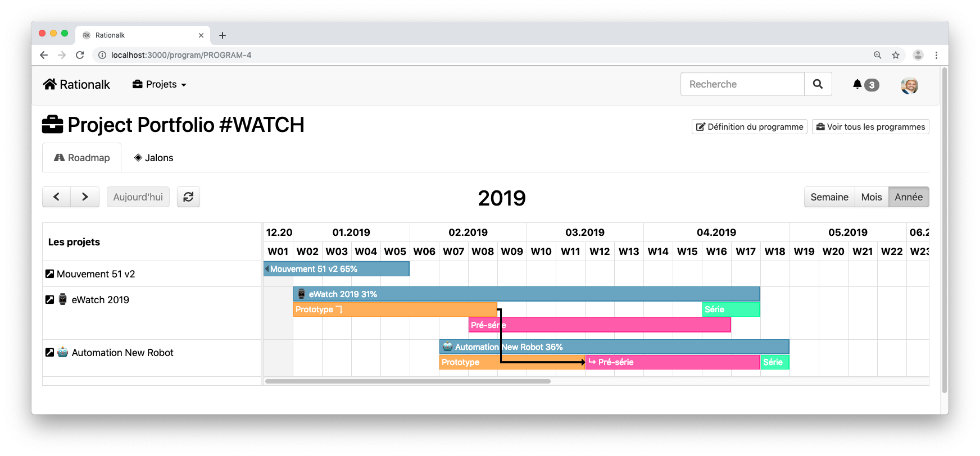Click Mouvement 51 v2 project name
The image size is (980, 456).
click(96, 274)
